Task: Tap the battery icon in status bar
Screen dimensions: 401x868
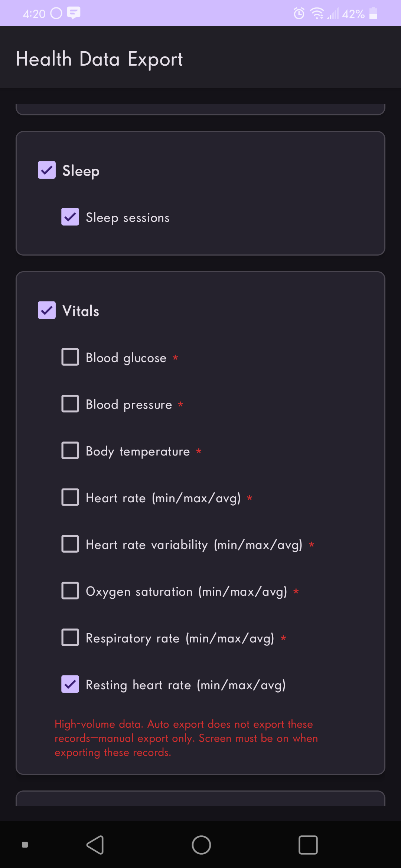Action: point(374,14)
